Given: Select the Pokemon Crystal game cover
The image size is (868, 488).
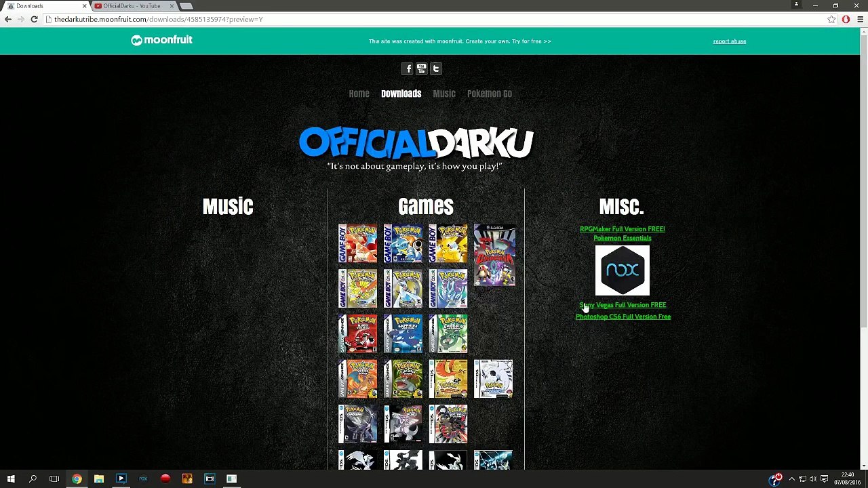Looking at the screenshot, I should tap(448, 289).
